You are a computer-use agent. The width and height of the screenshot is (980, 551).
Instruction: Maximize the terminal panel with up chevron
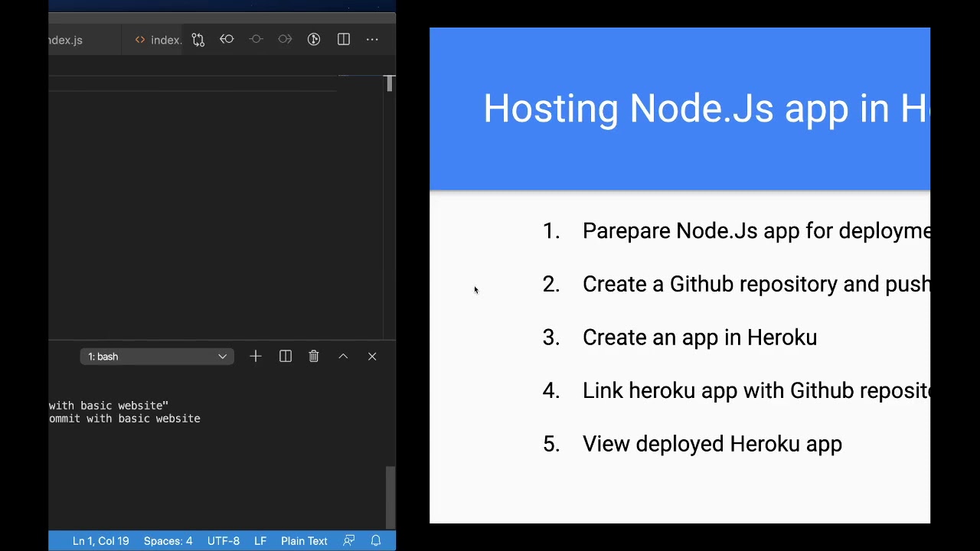coord(343,357)
